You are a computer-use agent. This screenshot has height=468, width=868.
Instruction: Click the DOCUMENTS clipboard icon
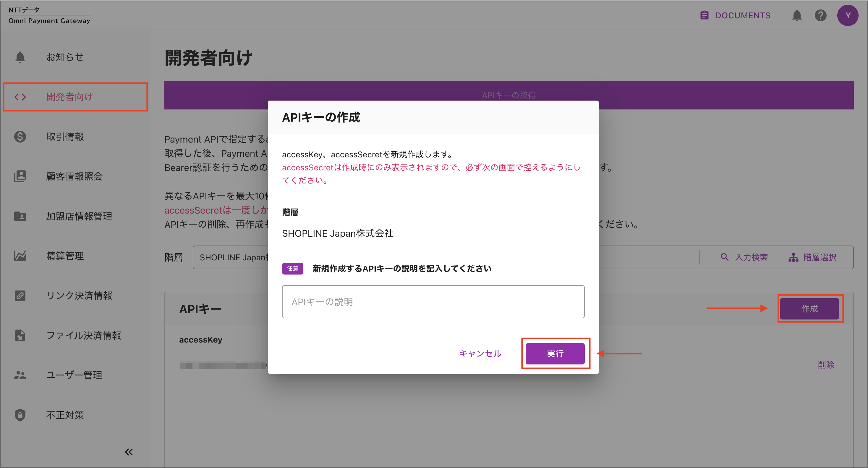pos(704,15)
